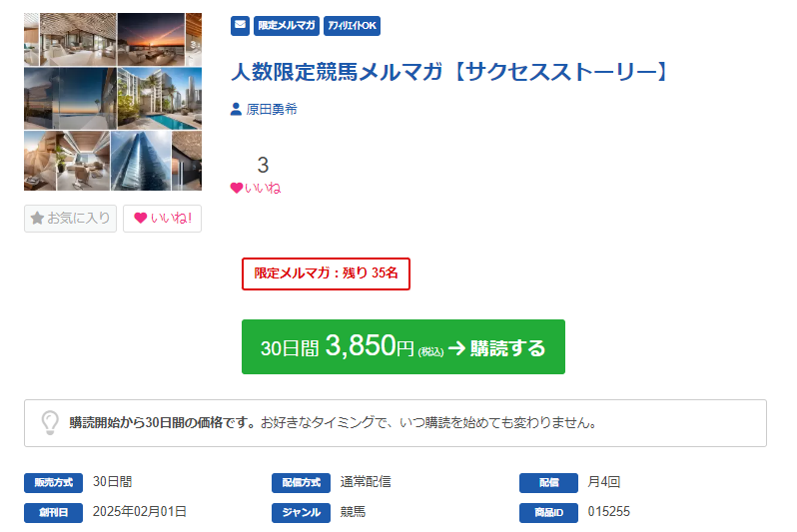Click the 配信方式 label tag
Screen dimensions: 797x532
pyautogui.click(x=301, y=483)
